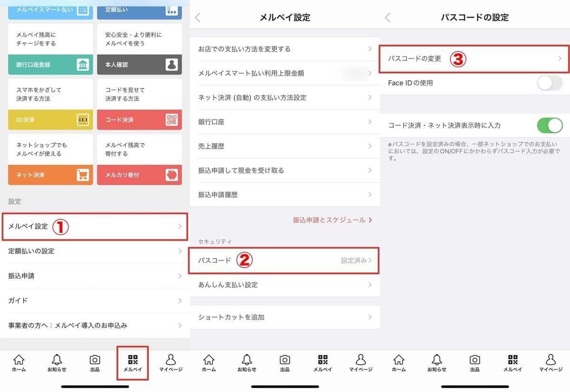Tap chevron on 振込申請履歴 row

click(x=370, y=195)
